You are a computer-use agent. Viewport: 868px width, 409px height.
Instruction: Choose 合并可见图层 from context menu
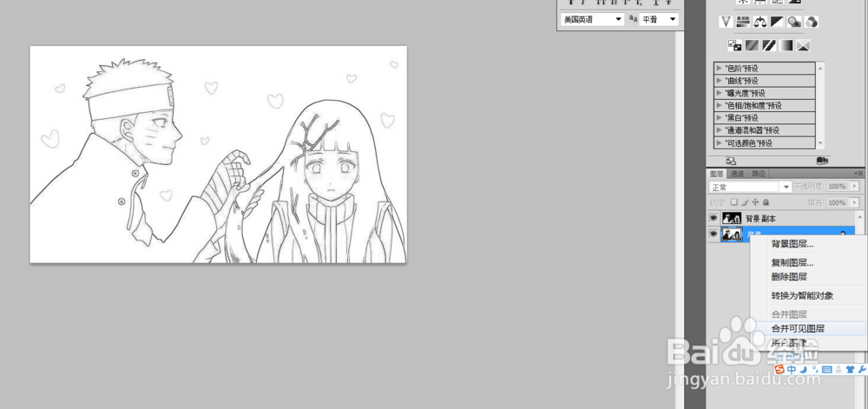(x=798, y=328)
